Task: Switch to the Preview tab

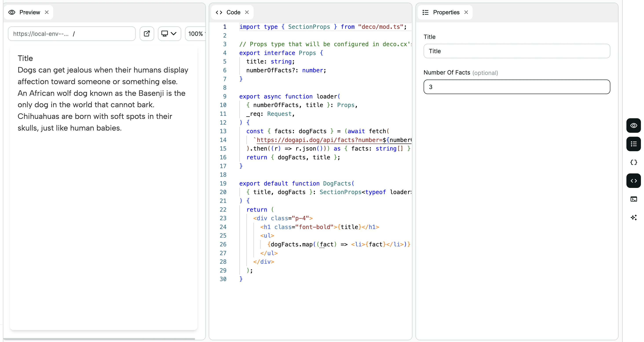Action: tap(30, 12)
